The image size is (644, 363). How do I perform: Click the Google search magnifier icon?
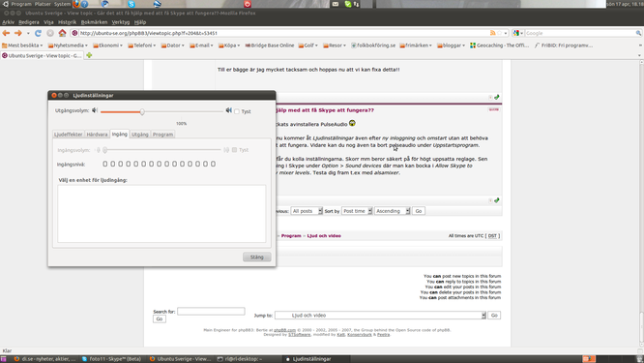point(638,33)
